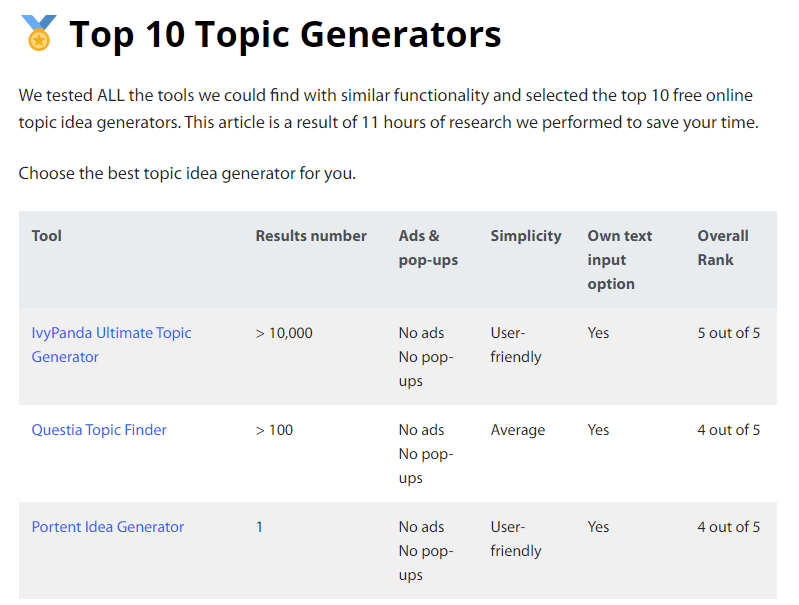This screenshot has height=605, width=799.
Task: Click the "> 100" results cell
Action: coord(275,430)
